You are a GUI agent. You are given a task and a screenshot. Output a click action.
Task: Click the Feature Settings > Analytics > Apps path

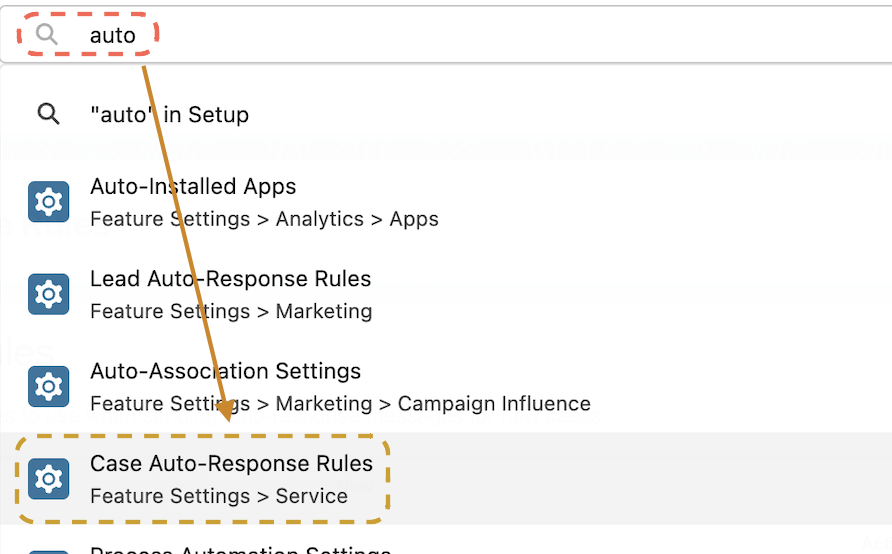tap(264, 218)
